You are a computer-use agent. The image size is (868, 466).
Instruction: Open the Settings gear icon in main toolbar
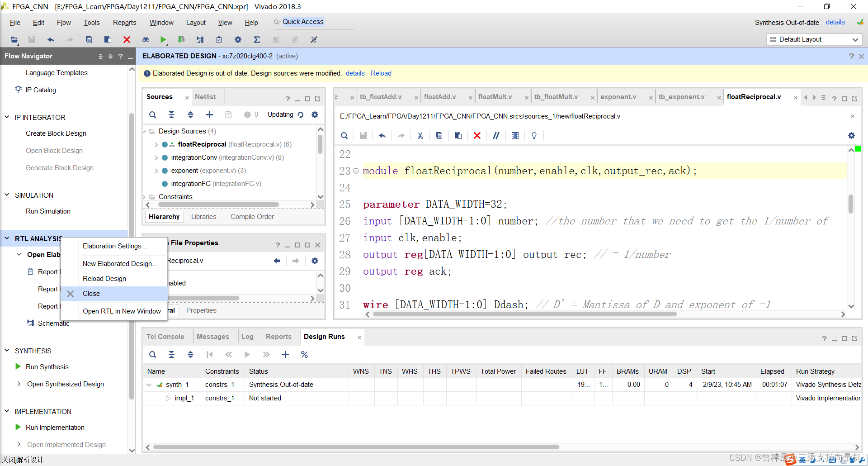(238, 40)
